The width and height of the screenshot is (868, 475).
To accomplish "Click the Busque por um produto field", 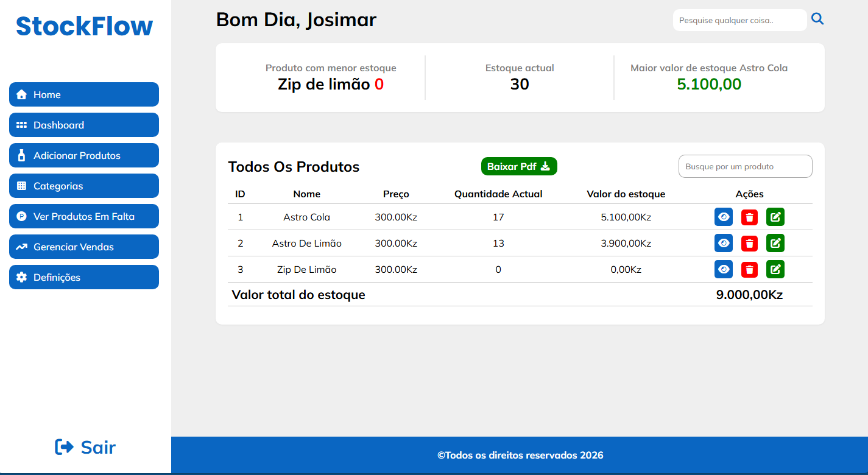I will coord(745,166).
